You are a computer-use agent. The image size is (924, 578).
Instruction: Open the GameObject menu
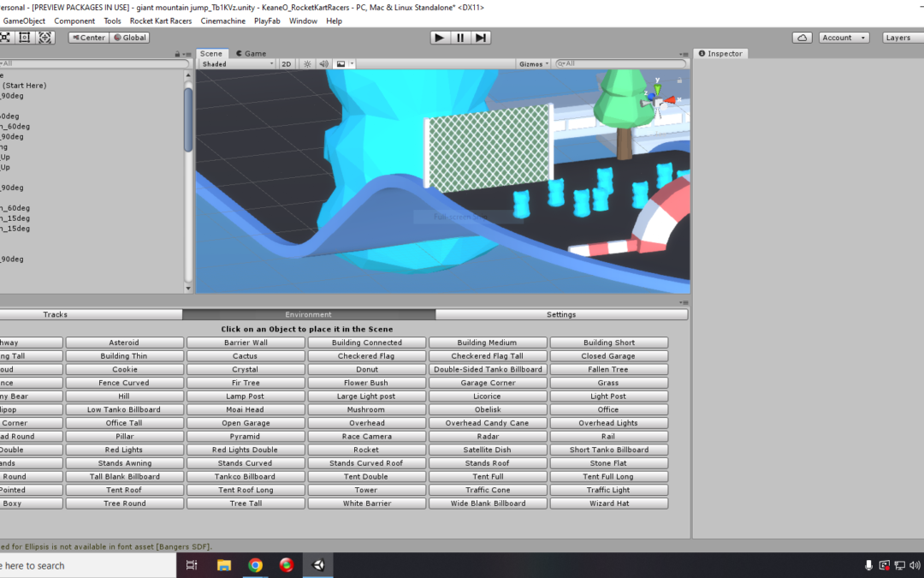(24, 21)
